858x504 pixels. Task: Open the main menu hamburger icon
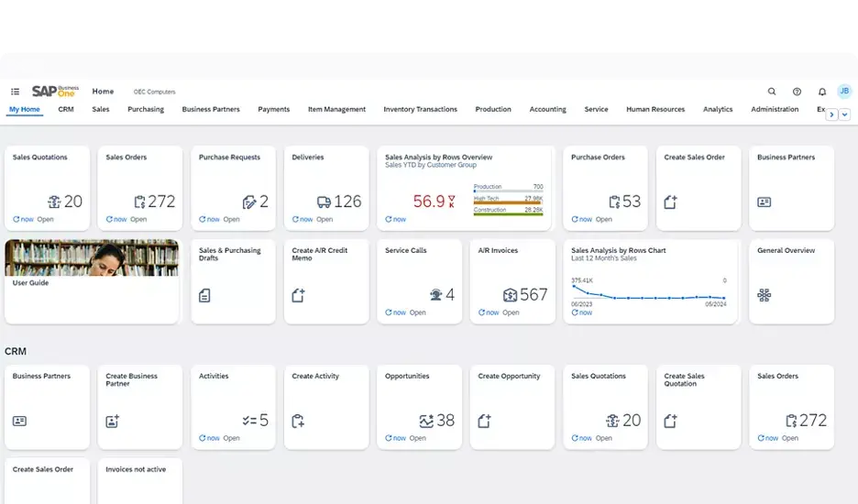16,92
